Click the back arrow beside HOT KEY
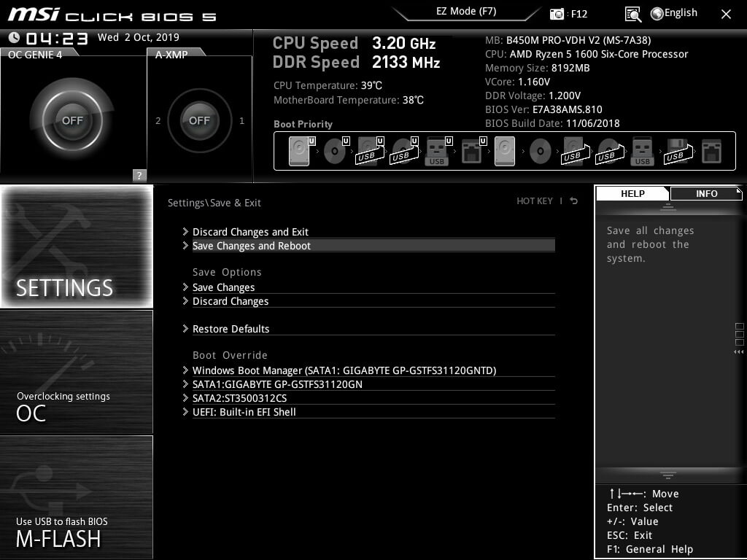 point(573,201)
